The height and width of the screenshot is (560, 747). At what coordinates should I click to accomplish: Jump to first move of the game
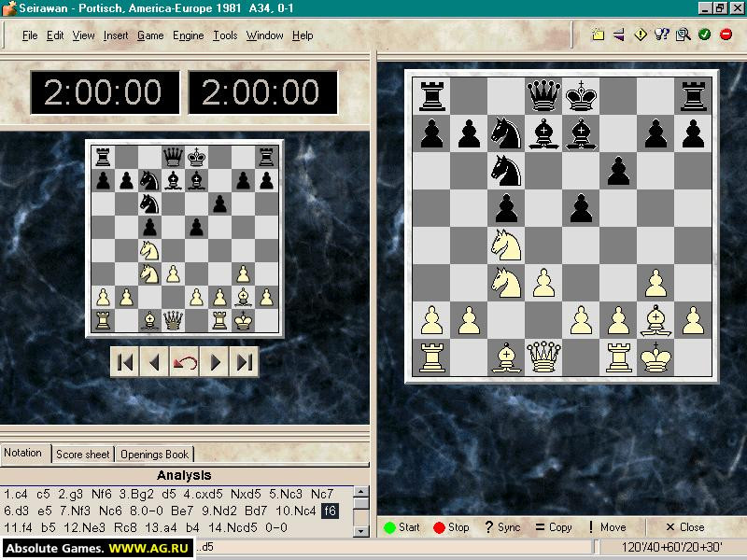point(125,362)
